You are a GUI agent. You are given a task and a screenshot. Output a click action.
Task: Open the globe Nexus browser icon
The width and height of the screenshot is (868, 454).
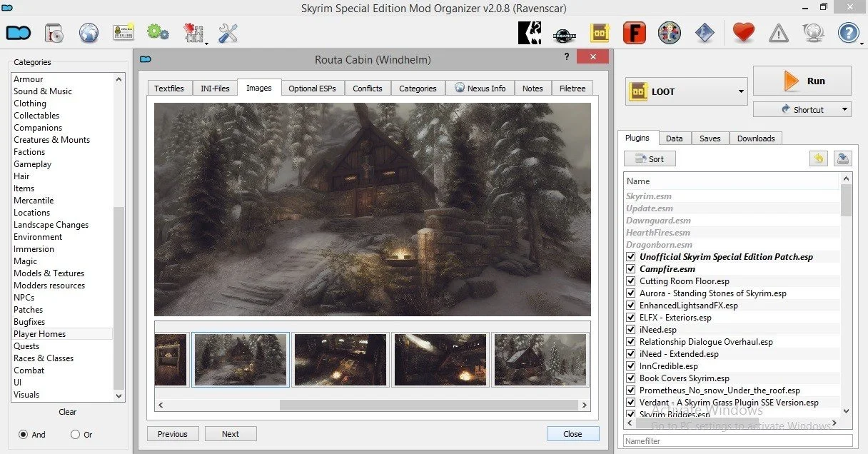click(x=89, y=33)
